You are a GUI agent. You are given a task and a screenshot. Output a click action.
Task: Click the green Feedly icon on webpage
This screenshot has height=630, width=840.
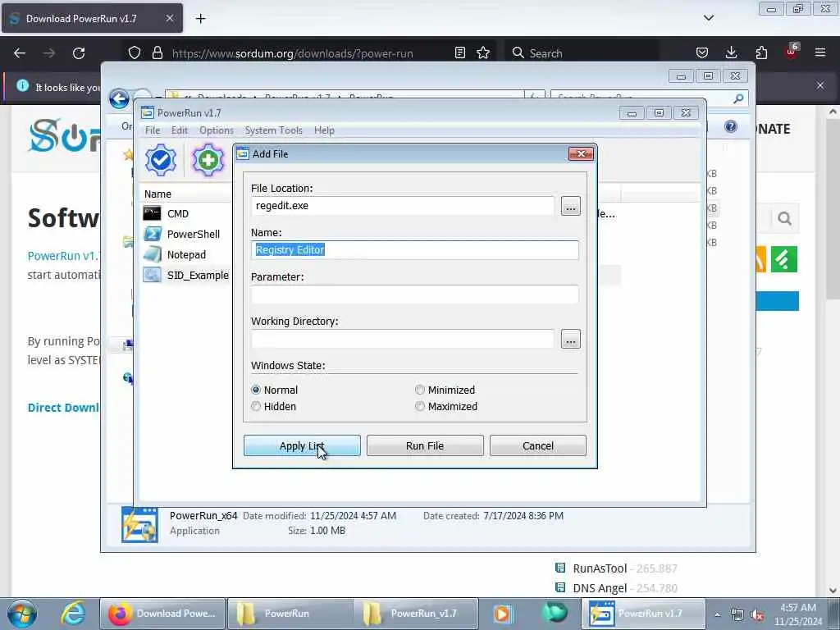tap(784, 259)
